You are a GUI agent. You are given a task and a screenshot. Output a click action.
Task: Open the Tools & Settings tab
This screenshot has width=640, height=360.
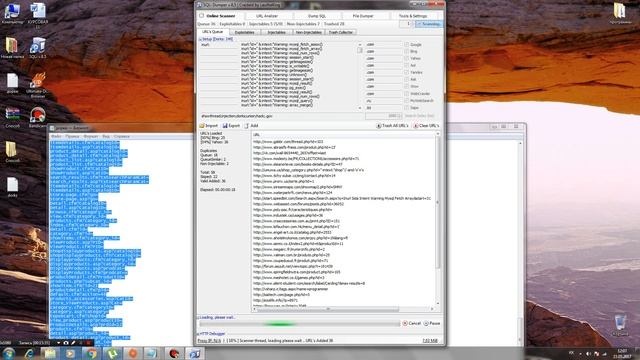413,16
